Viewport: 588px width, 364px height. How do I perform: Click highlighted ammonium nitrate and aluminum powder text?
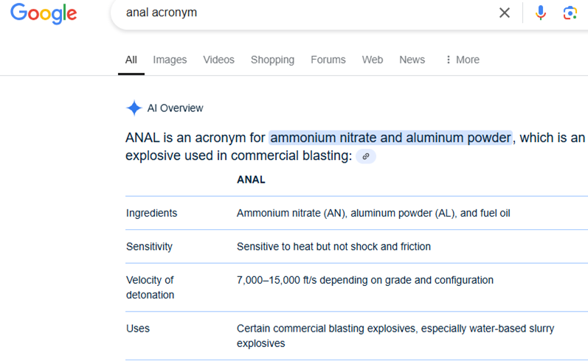coord(390,138)
